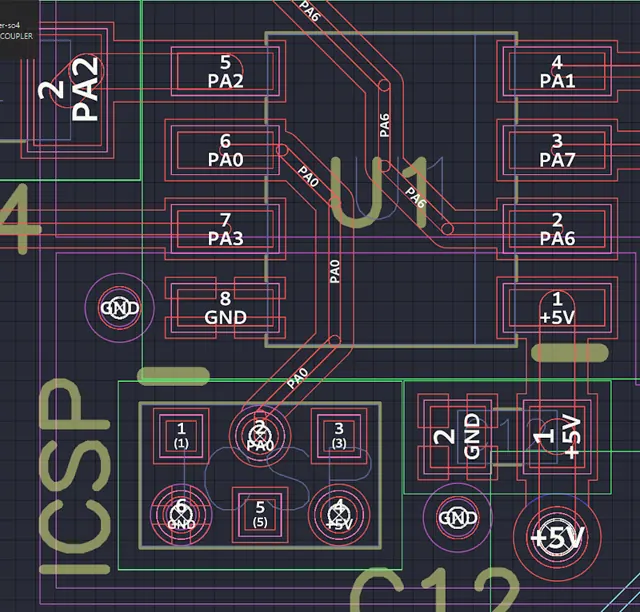Select U1 pad 8 labeled GND
This screenshot has width=640, height=612.
(225, 308)
